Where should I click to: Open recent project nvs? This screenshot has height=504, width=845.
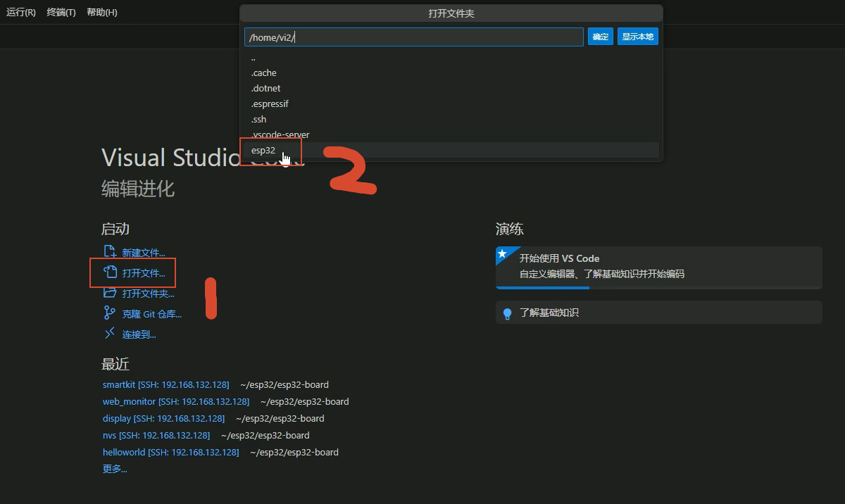[156, 436]
